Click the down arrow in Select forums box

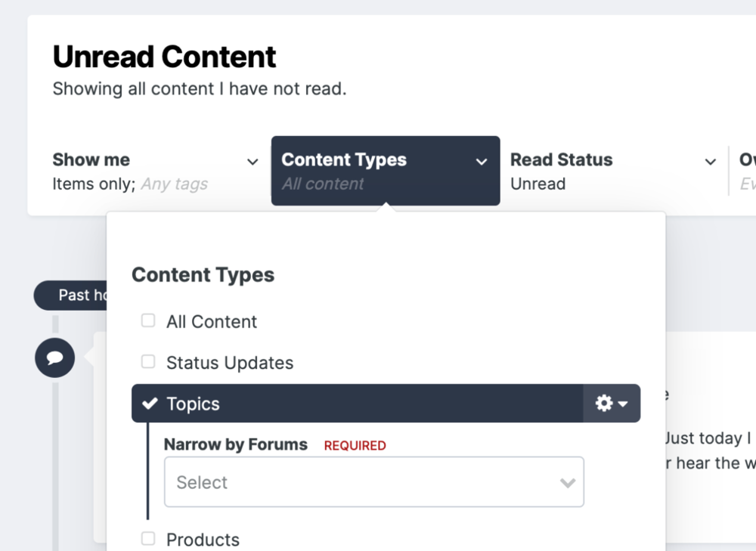[567, 482]
